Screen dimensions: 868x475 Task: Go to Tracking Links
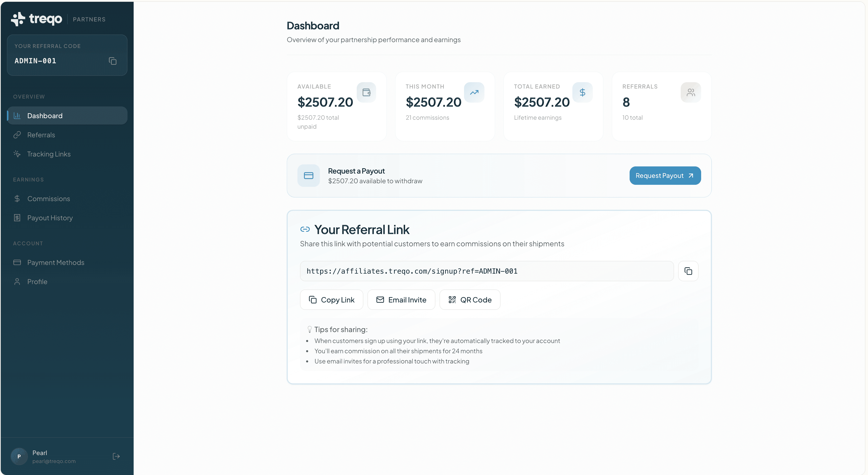pos(49,154)
